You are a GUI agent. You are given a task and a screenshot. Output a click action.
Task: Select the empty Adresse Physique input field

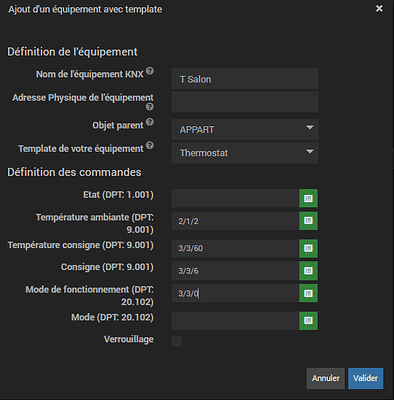(x=245, y=102)
